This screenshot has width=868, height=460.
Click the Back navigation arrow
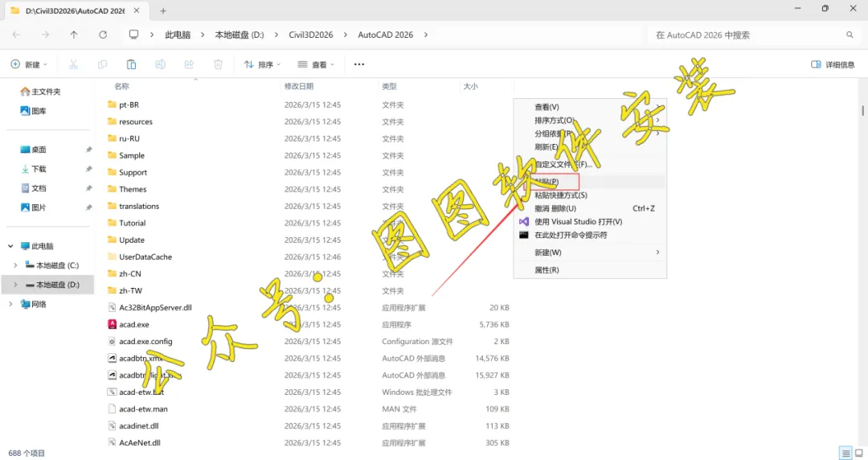16,35
